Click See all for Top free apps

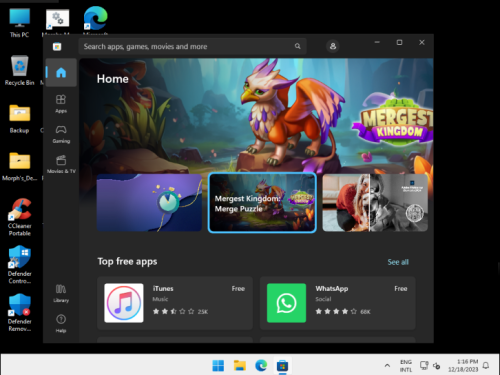pyautogui.click(x=398, y=262)
